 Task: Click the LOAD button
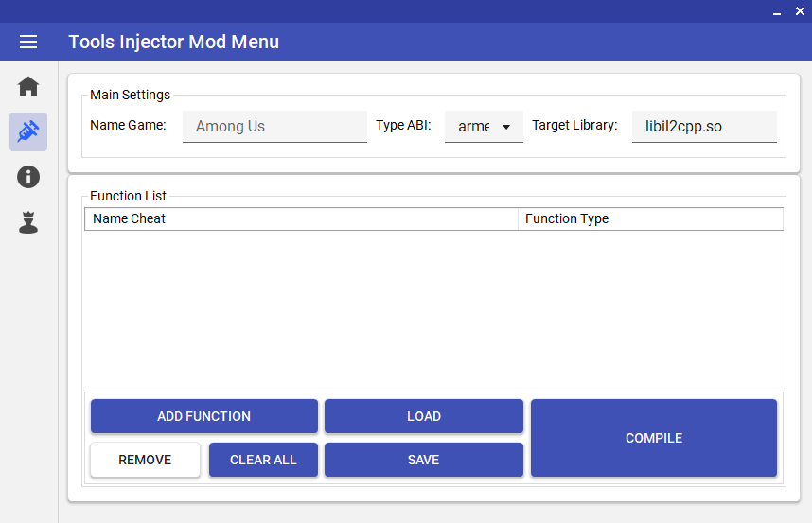[424, 416]
